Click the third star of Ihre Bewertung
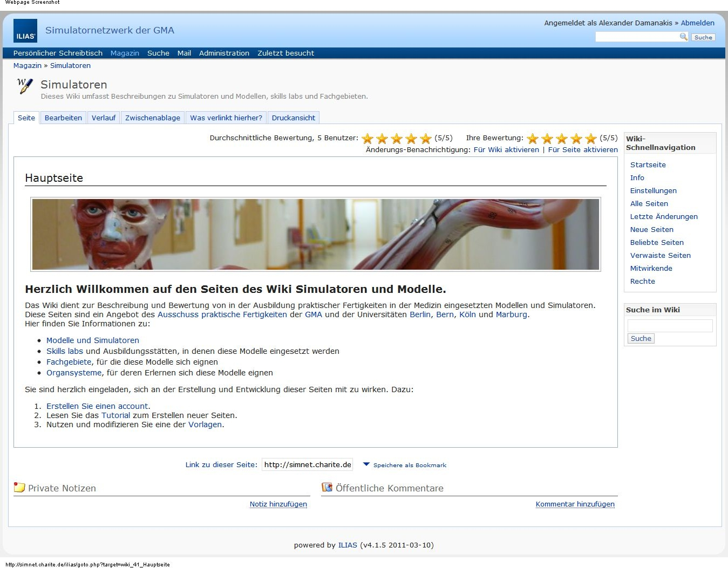Screen dimensions: 728x568 [562, 139]
